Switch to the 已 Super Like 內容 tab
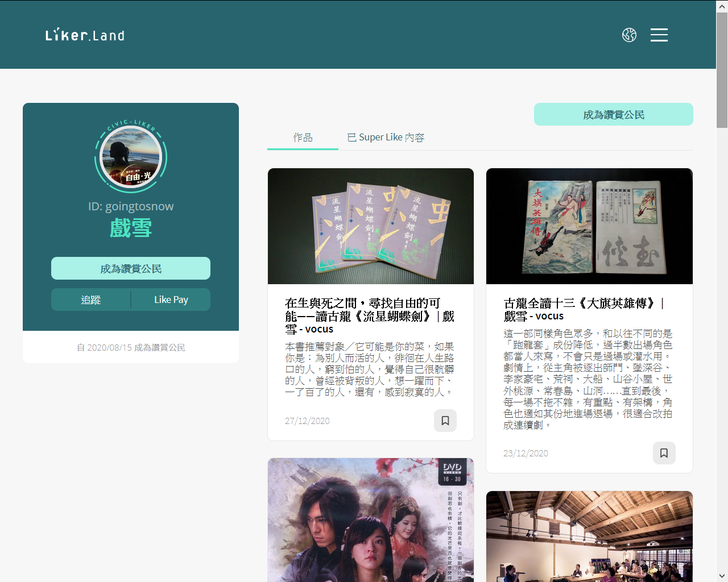 386,138
